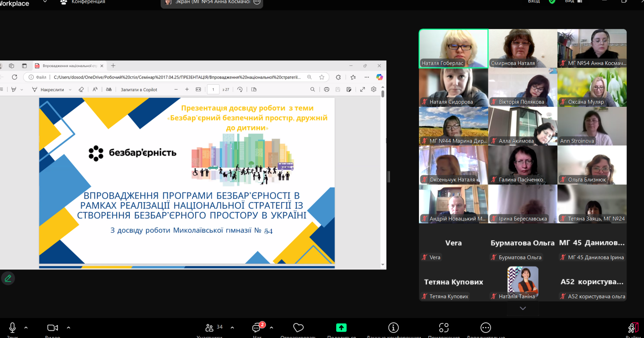Click the green annotation pencil icon
This screenshot has height=338, width=644.
point(8,278)
